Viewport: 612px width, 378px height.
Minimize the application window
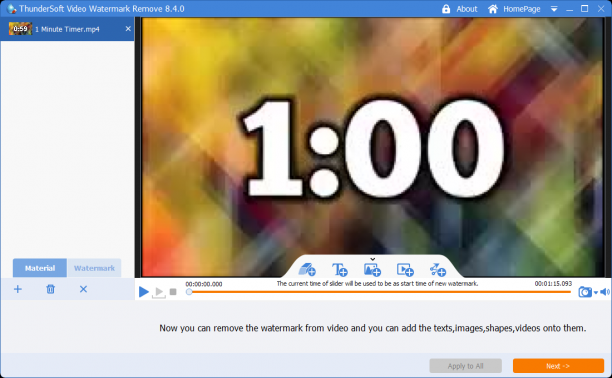coord(569,9)
